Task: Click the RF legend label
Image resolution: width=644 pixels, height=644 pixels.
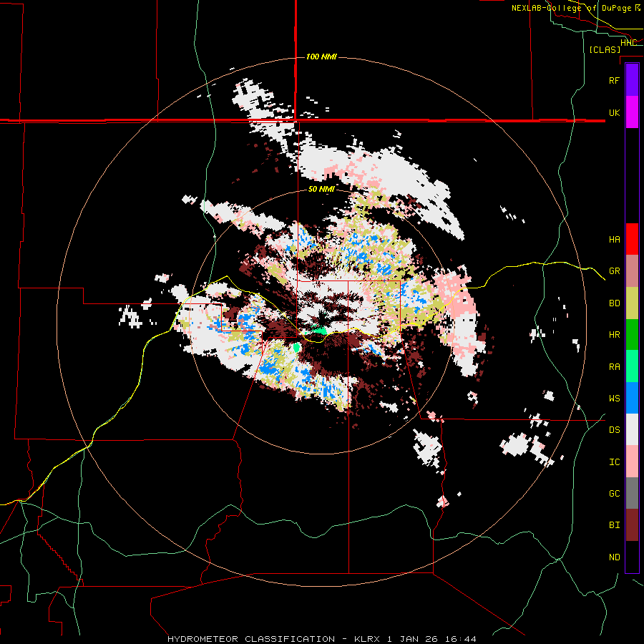Action: tap(614, 80)
